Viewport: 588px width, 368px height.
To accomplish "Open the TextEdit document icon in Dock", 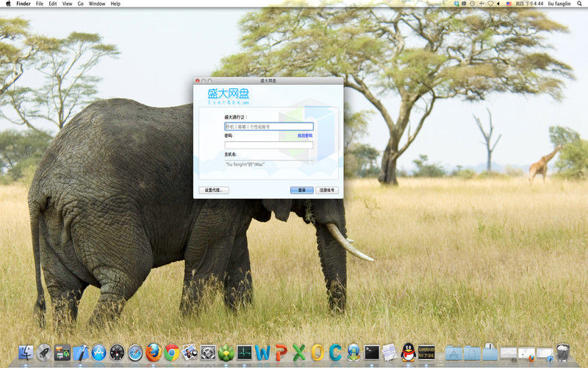I will [390, 353].
